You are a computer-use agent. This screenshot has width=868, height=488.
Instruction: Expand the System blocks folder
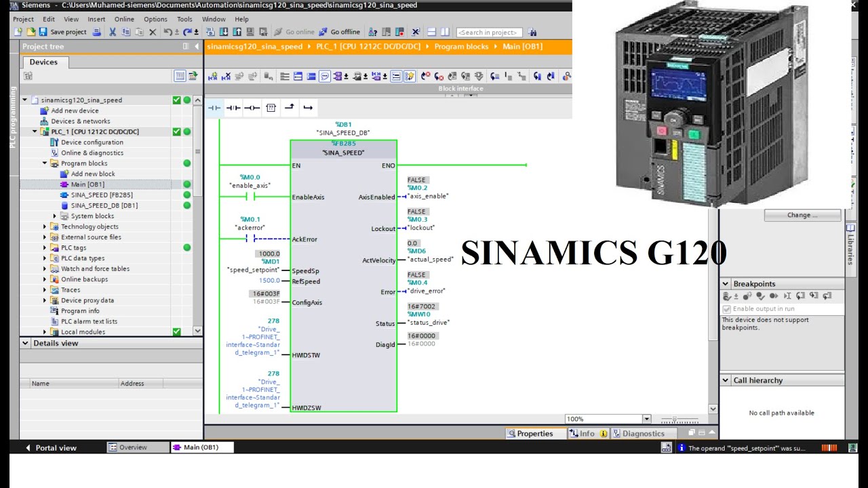pos(56,216)
